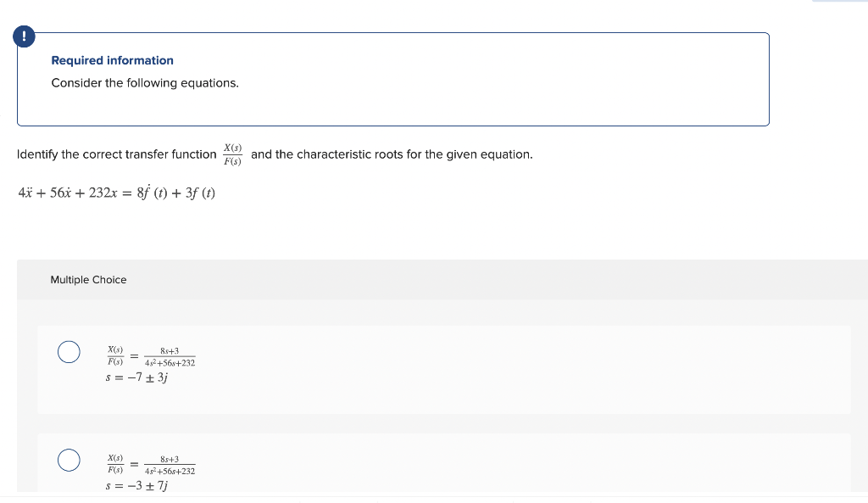868x503 pixels.
Task: Click 'Consider the following equations.' text
Action: [145, 83]
